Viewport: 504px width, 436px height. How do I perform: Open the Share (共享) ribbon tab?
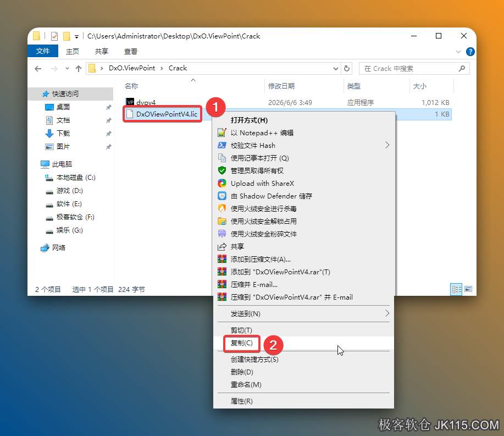coord(102,52)
